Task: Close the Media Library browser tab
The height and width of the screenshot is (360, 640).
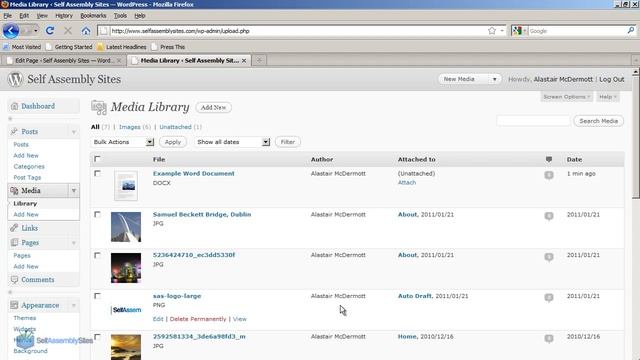Action: [244, 60]
